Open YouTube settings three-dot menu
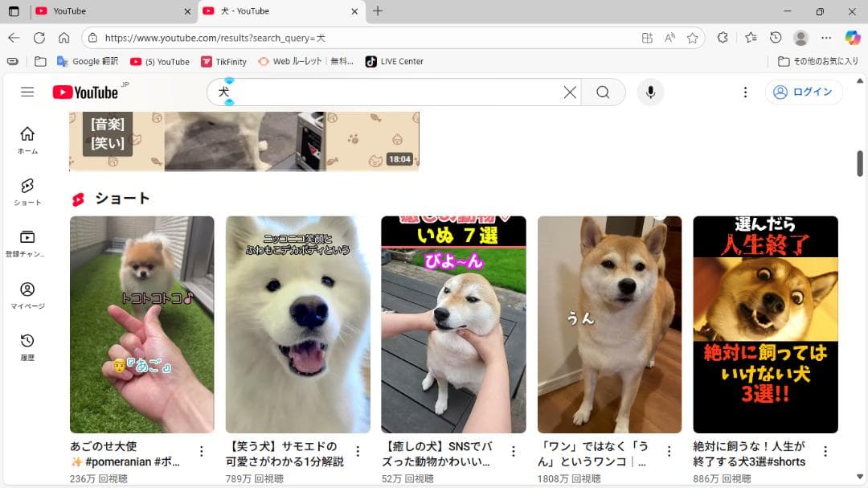Viewport: 868px width, 488px height. (x=745, y=92)
